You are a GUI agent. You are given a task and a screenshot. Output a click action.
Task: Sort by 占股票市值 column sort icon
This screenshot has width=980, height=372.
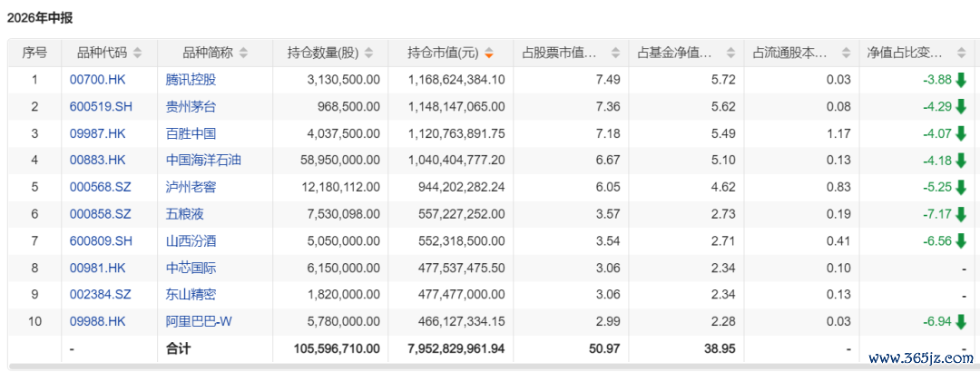click(x=615, y=54)
